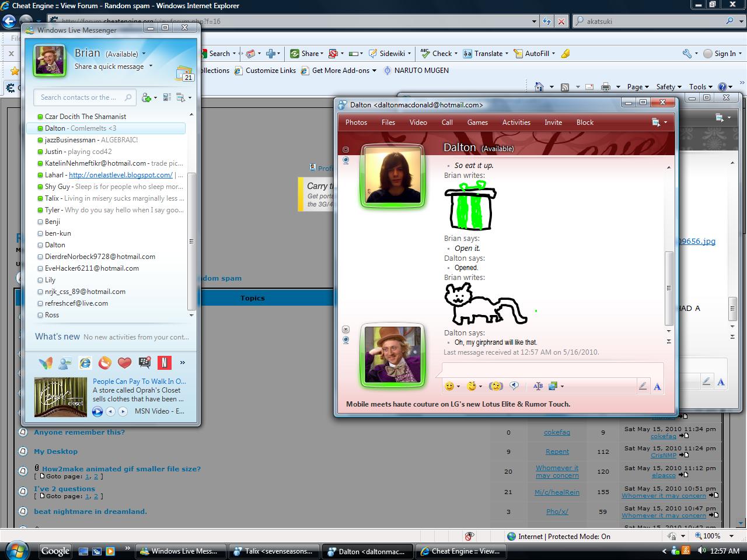Go to next MSN video item
747x560 pixels.
(x=123, y=411)
